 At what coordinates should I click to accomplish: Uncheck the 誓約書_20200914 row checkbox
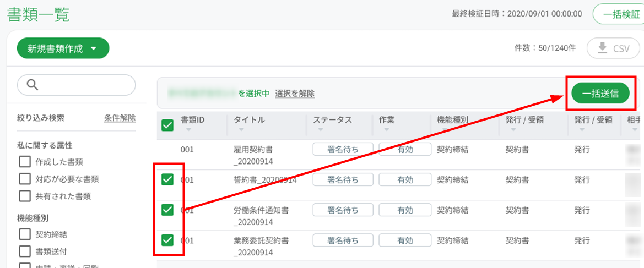[167, 179]
